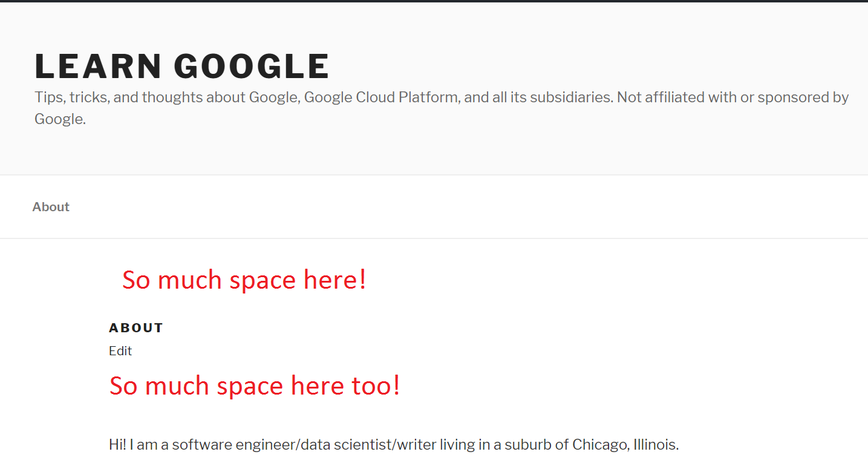Click the dark admin strip at the top
This screenshot has height=466, width=868.
coord(434,1)
